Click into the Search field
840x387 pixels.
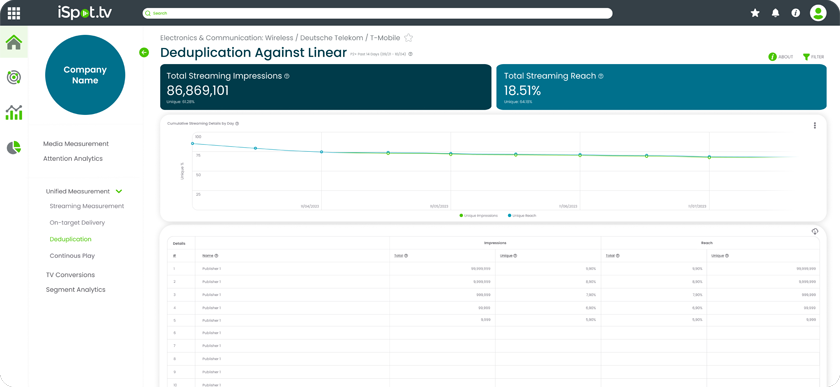pos(377,13)
